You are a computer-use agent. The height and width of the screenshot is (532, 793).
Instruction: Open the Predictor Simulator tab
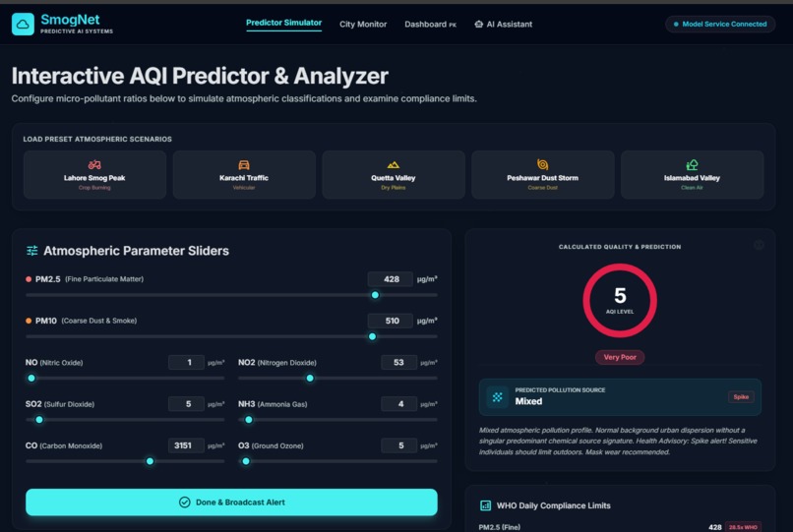(x=283, y=23)
